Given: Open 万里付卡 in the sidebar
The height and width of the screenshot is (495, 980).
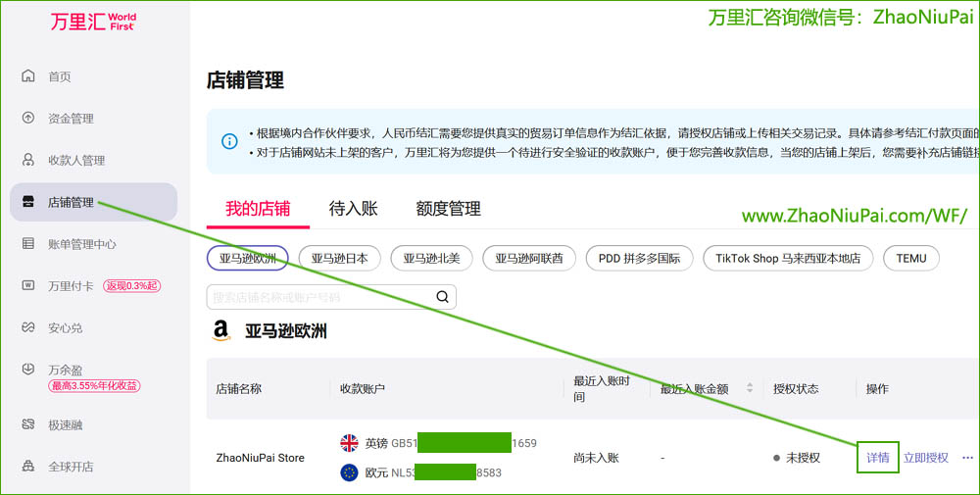Looking at the screenshot, I should 71,286.
